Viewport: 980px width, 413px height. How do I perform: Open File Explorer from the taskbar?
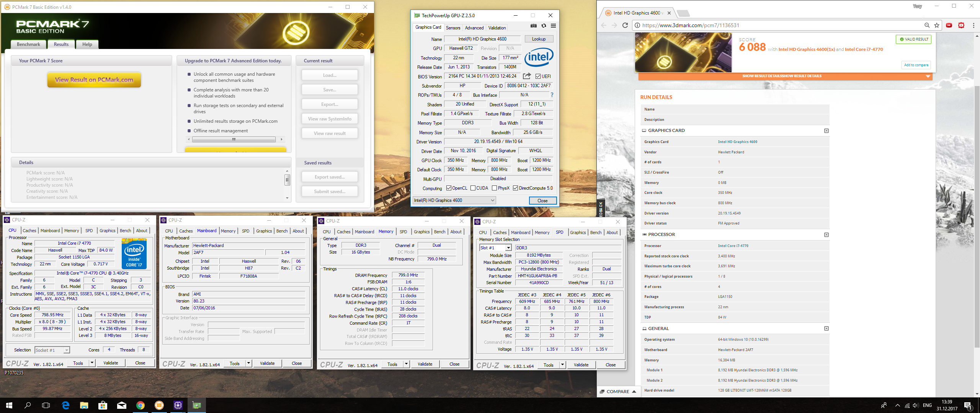pos(84,405)
